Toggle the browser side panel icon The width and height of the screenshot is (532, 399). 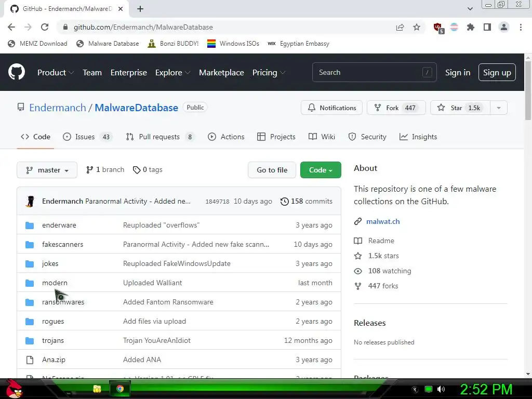point(487,27)
